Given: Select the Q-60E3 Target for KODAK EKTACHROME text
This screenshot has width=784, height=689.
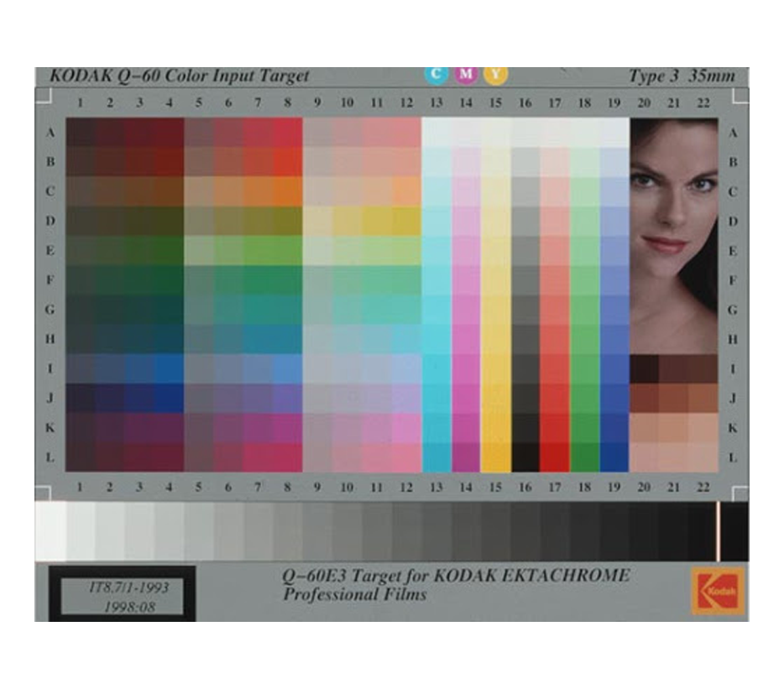Looking at the screenshot, I should point(454,575).
